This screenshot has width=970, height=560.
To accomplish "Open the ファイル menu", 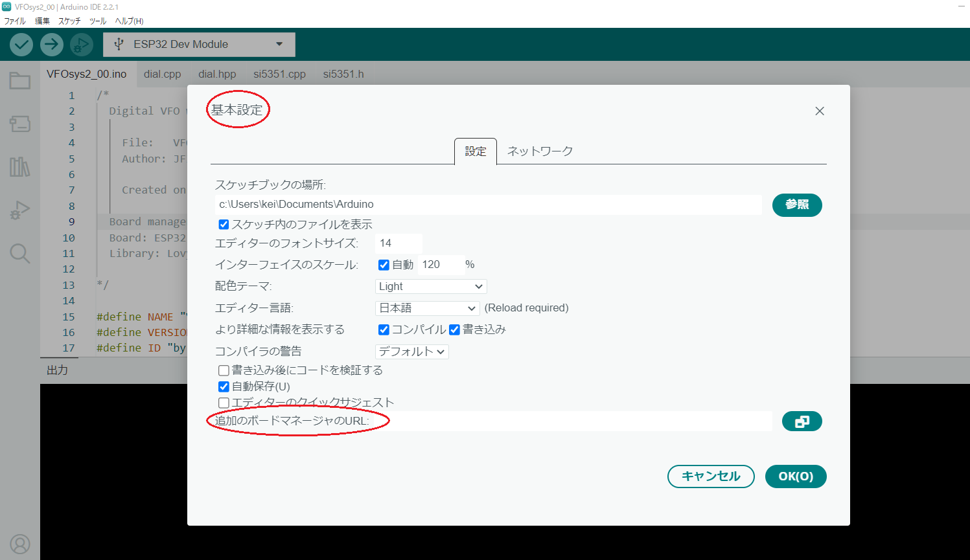I will [15, 21].
